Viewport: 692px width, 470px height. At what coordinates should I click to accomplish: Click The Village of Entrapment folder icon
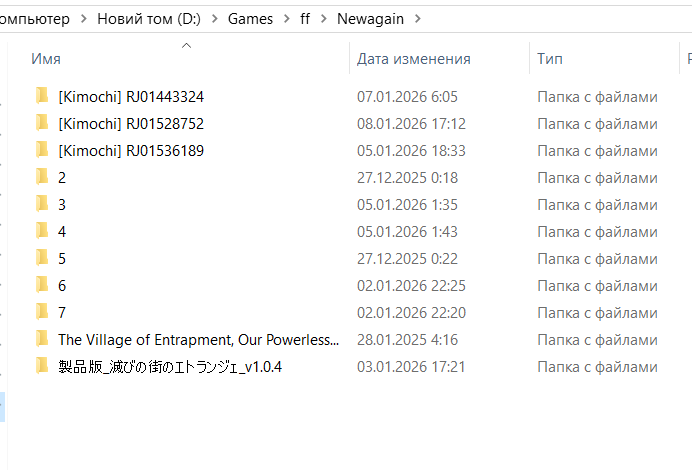[x=42, y=339]
